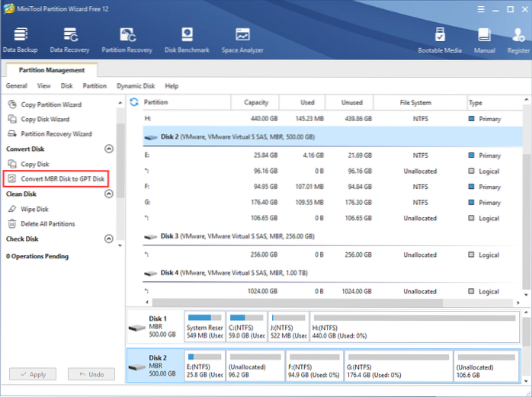Launch Data Recovery from the toolbar
This screenshot has width=532, height=397.
coord(70,40)
